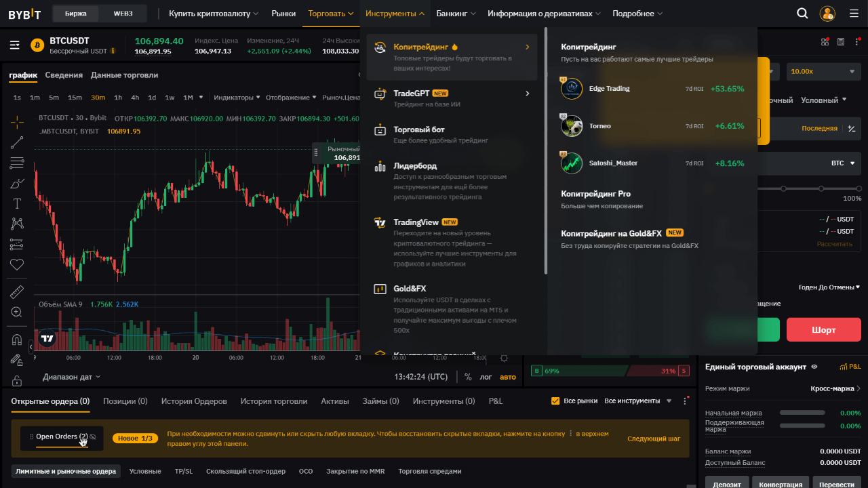Image resolution: width=868 pixels, height=488 pixels.
Task: Click the red 'Шорт' button
Action: click(x=823, y=330)
